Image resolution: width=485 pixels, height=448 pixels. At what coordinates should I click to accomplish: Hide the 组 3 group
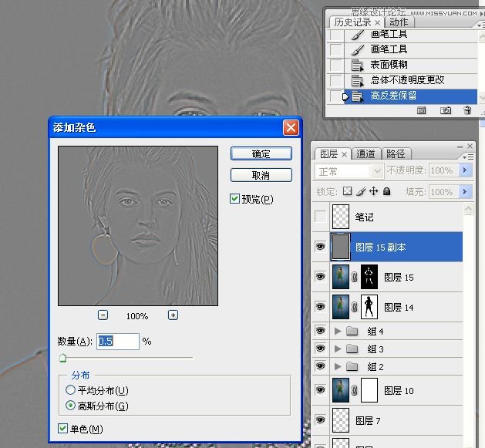pos(321,349)
